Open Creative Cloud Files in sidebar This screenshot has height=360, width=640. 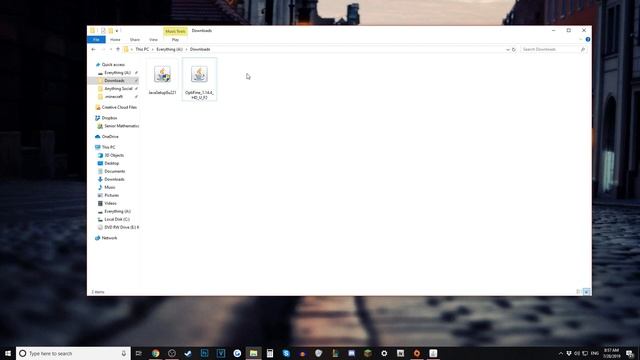click(119, 107)
